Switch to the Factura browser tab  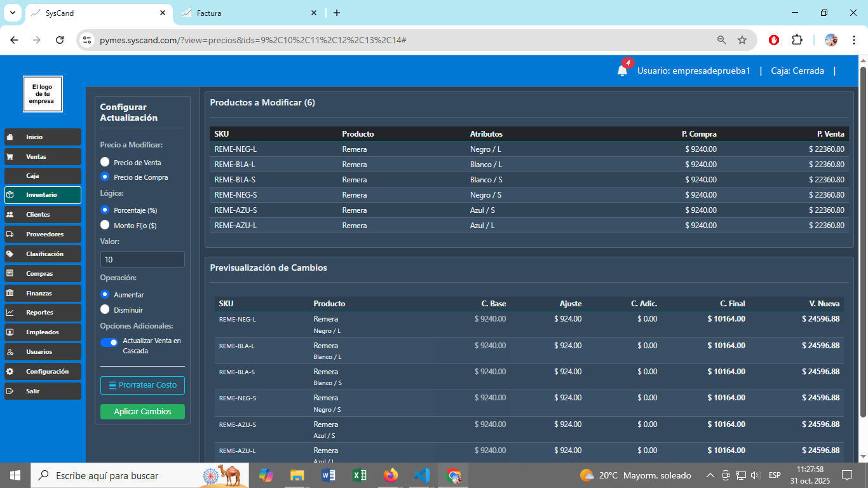point(248,13)
